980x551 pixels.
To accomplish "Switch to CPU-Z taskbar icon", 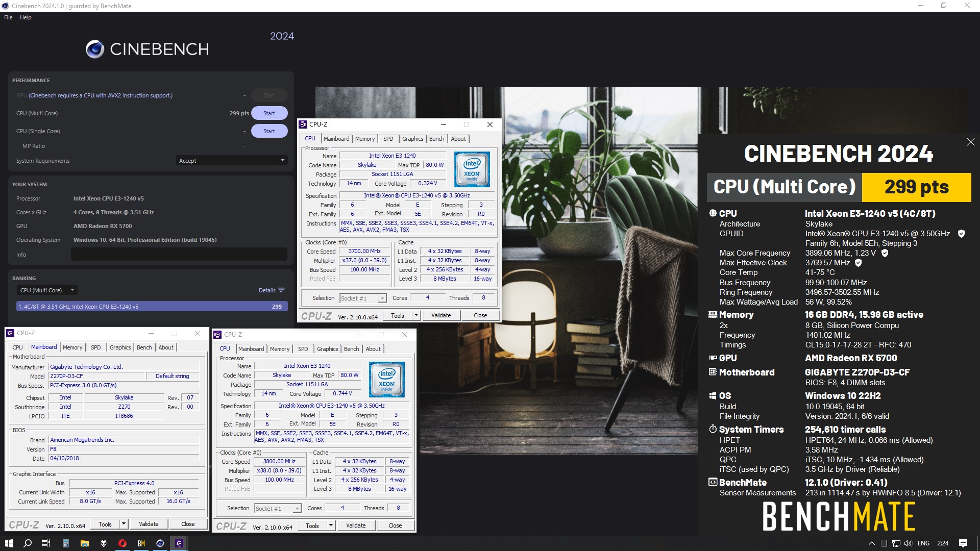I will (x=179, y=543).
